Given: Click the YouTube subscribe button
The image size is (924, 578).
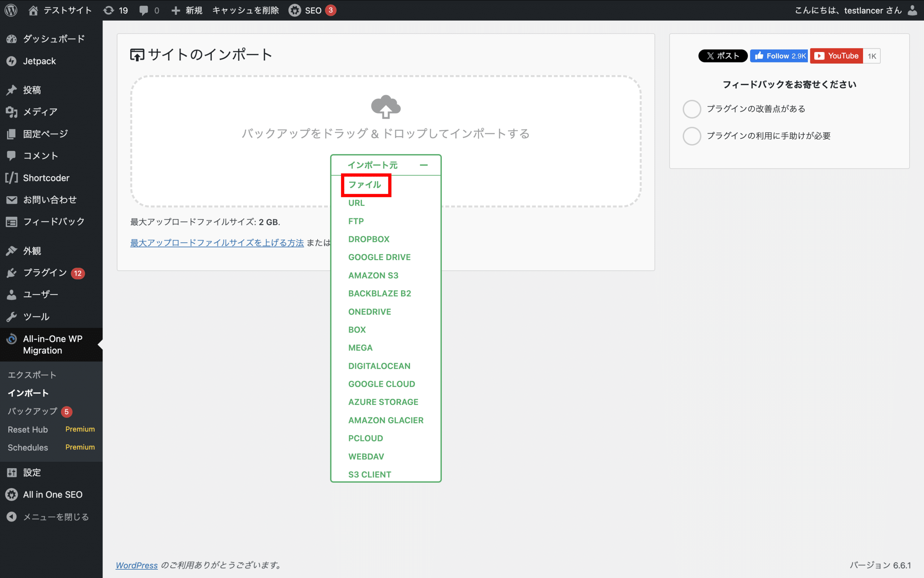Looking at the screenshot, I should pyautogui.click(x=836, y=56).
